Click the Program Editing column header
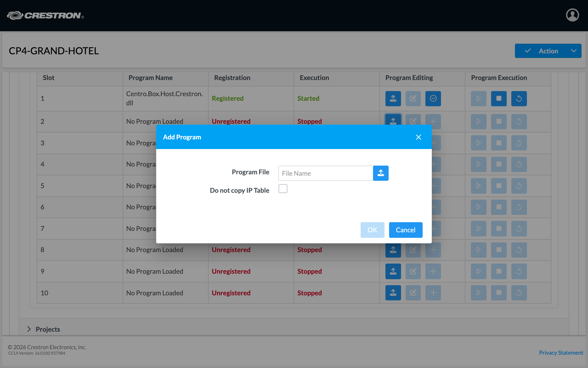Screen dimensions: 588x368 click(409, 78)
